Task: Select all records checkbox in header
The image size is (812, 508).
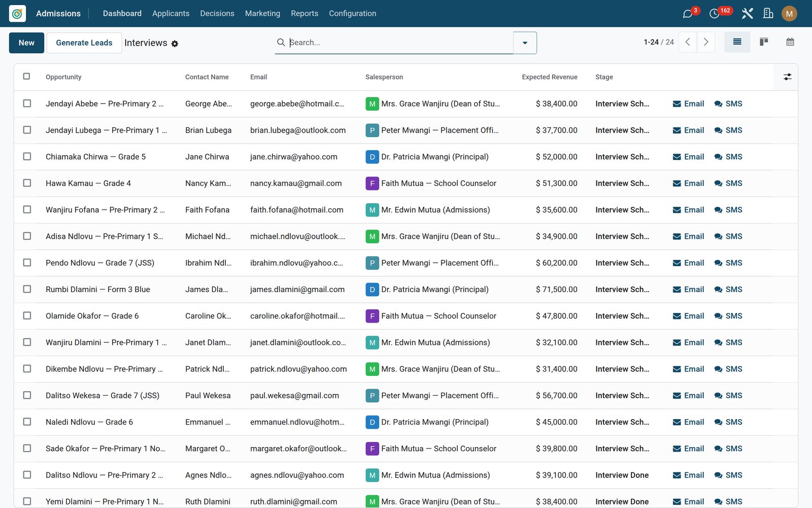Action: coord(27,77)
